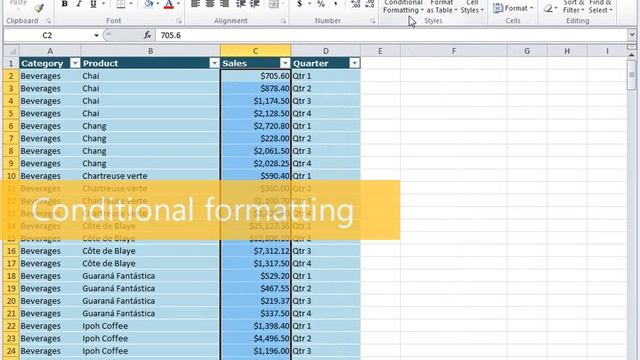Open Cell Styles gallery
This screenshot has width=640, height=360.
(x=472, y=7)
